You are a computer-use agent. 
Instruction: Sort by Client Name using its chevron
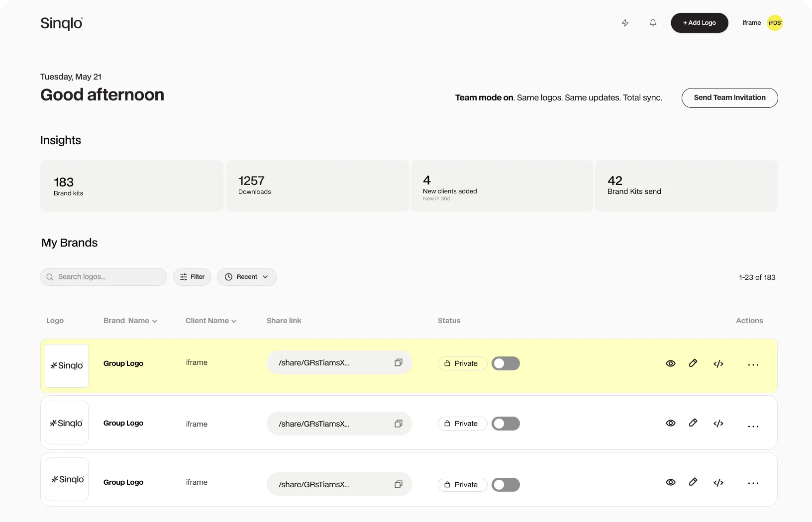coord(233,321)
